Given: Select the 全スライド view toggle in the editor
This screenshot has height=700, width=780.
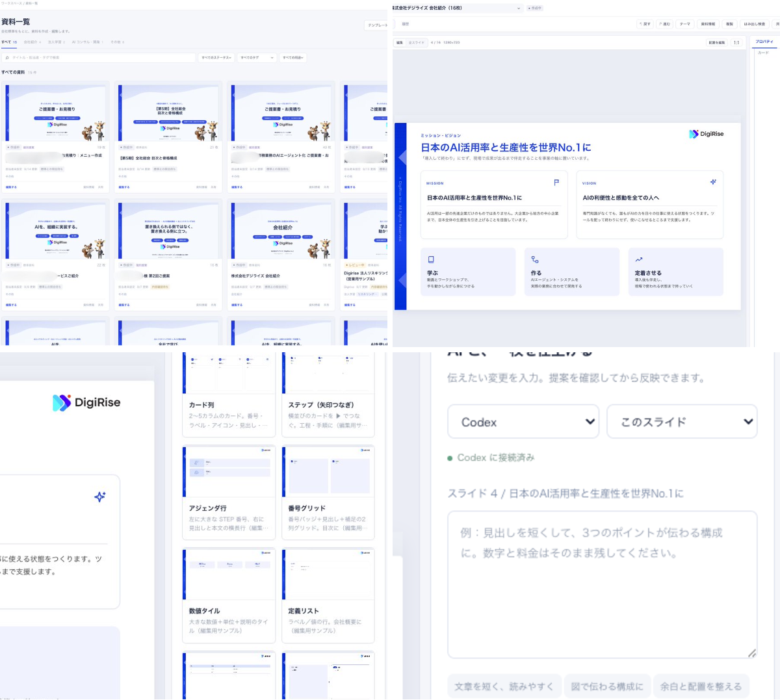Looking at the screenshot, I should pos(416,42).
